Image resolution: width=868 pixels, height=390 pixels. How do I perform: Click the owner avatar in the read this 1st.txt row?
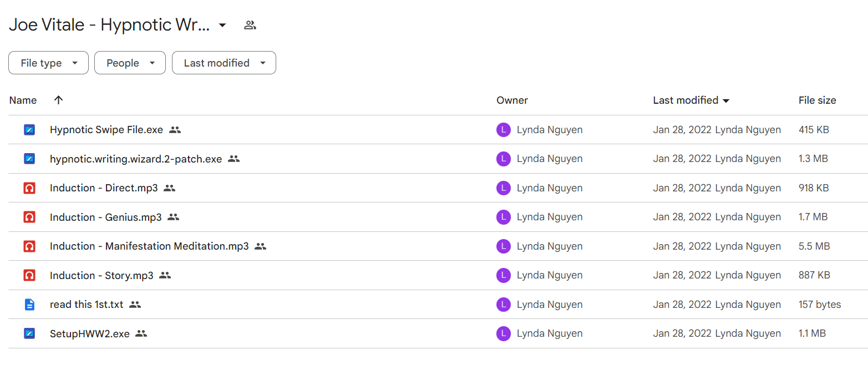[503, 305]
